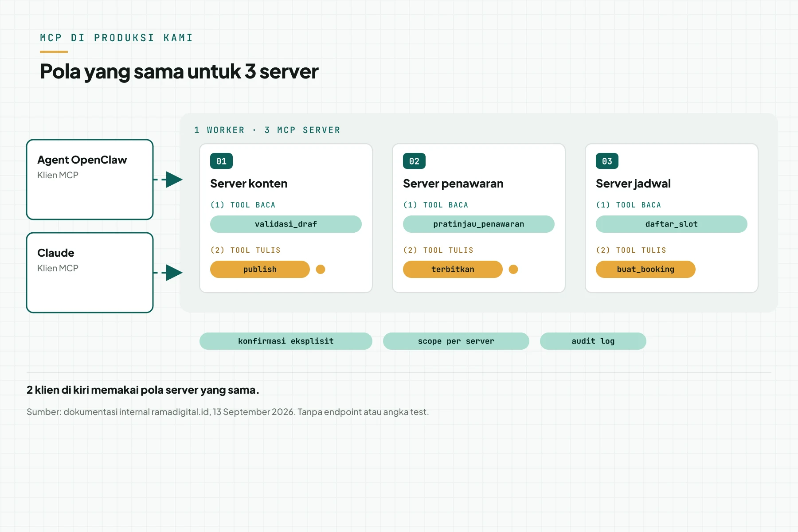Viewport: 798px width, 532px height.
Task: Select the Claude client box
Action: (x=90, y=273)
